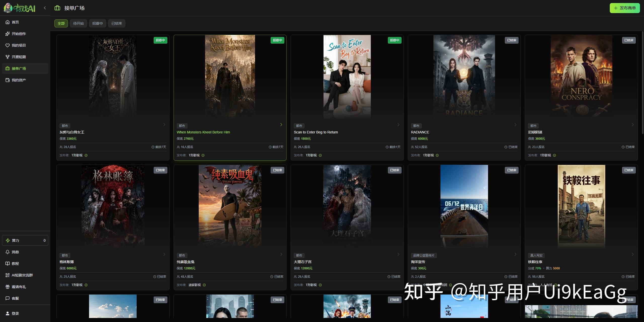Open the 格林账簿 poster

point(113,206)
